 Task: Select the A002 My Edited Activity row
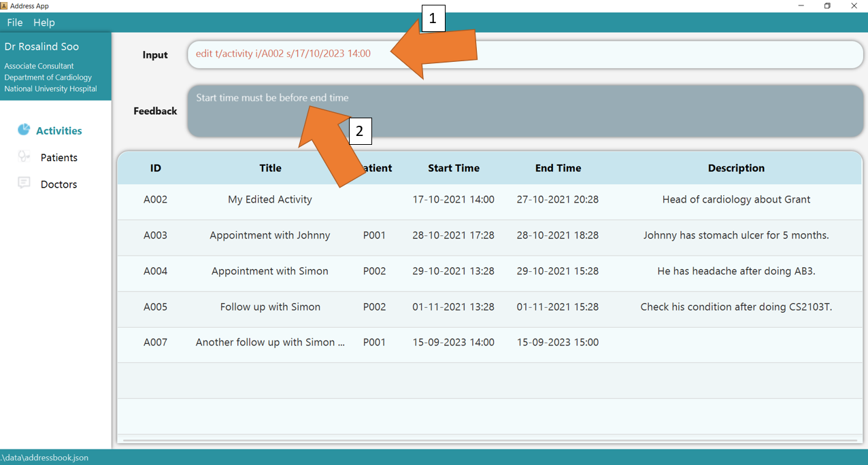point(270,200)
